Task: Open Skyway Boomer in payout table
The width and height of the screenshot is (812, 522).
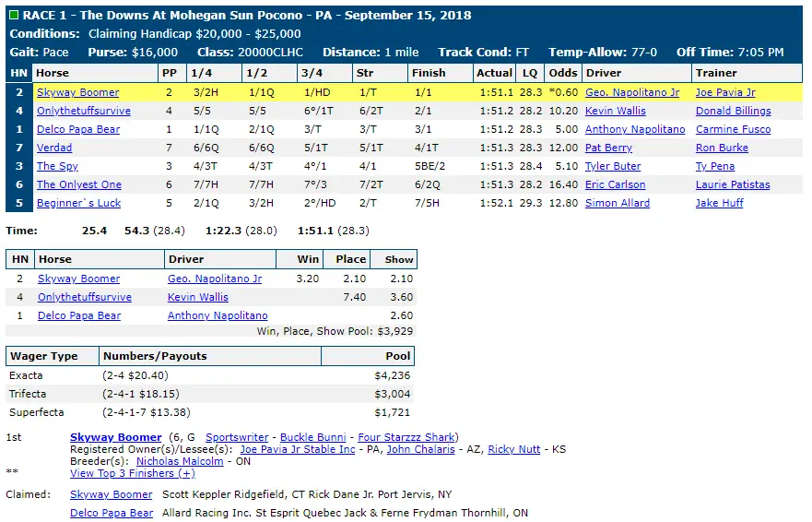Action: pyautogui.click(x=78, y=279)
